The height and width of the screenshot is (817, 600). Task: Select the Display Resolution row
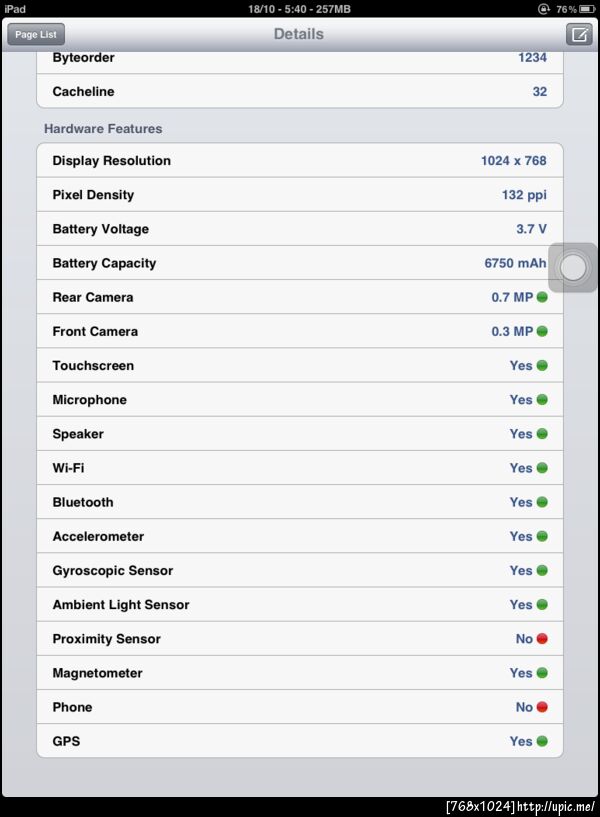click(299, 161)
